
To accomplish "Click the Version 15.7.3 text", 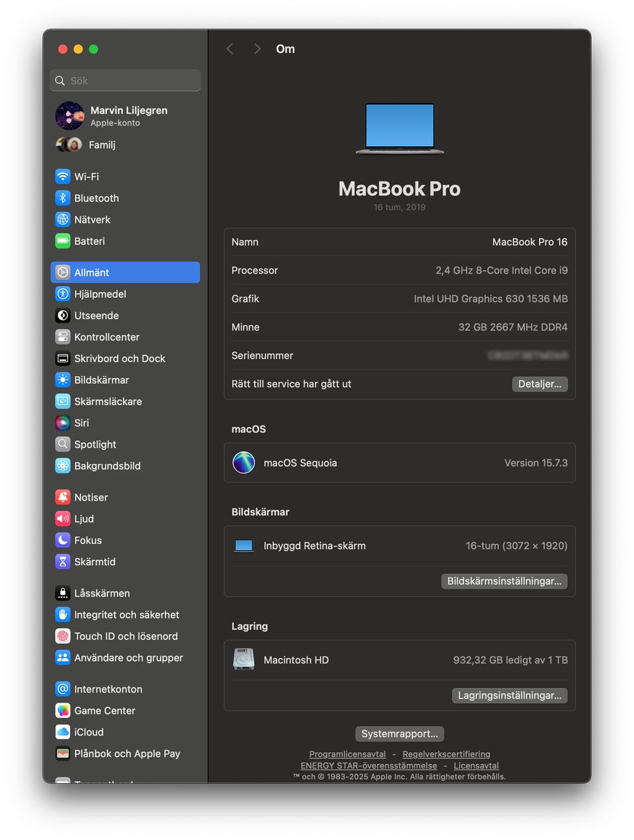I will pyautogui.click(x=536, y=463).
